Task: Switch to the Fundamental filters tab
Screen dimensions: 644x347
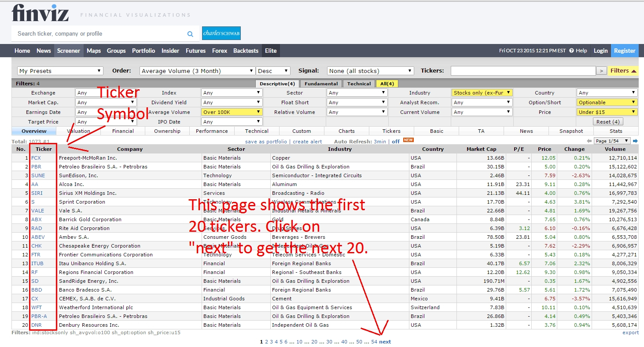Action: tap(321, 84)
